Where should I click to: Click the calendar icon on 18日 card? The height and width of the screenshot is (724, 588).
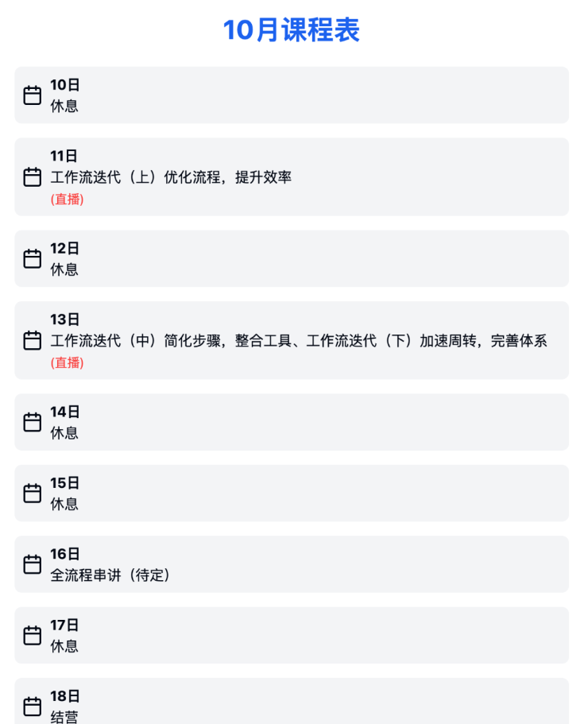click(33, 707)
